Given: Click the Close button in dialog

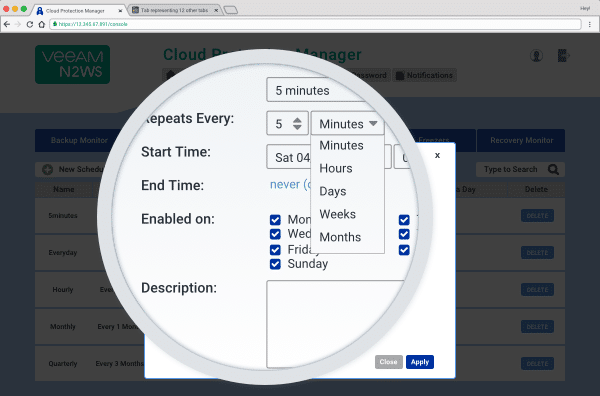Looking at the screenshot, I should point(388,362).
